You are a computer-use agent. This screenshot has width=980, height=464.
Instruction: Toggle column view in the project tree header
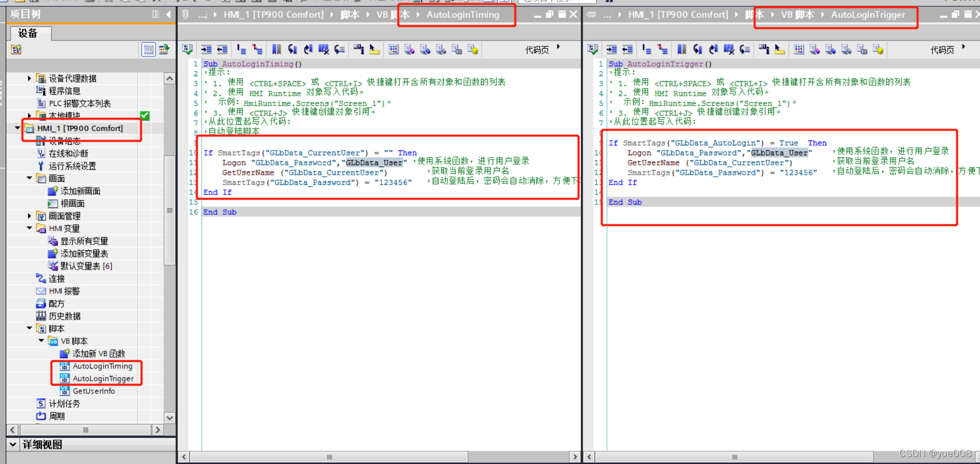(156, 14)
